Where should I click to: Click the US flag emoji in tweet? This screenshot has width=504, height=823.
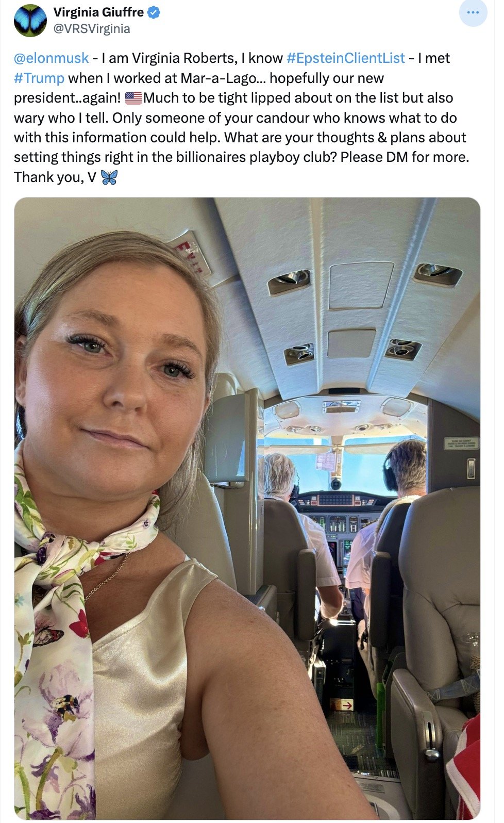click(133, 98)
